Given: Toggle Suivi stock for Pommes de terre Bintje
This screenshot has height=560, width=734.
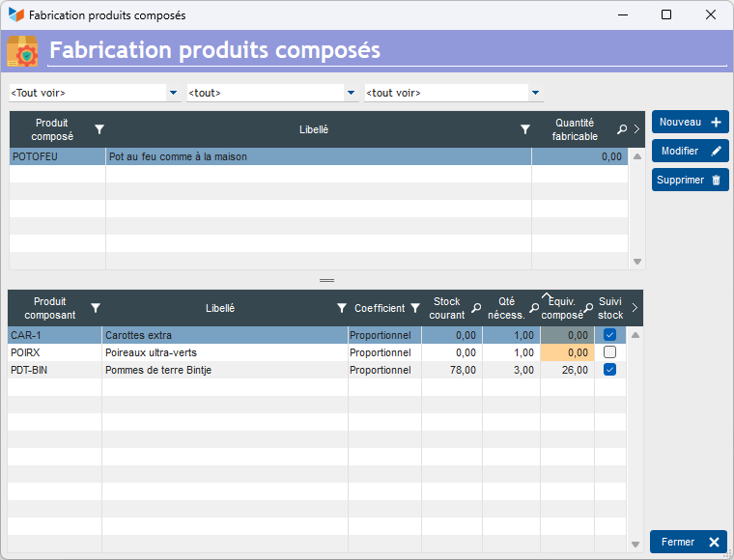Looking at the screenshot, I should pyautogui.click(x=609, y=370).
